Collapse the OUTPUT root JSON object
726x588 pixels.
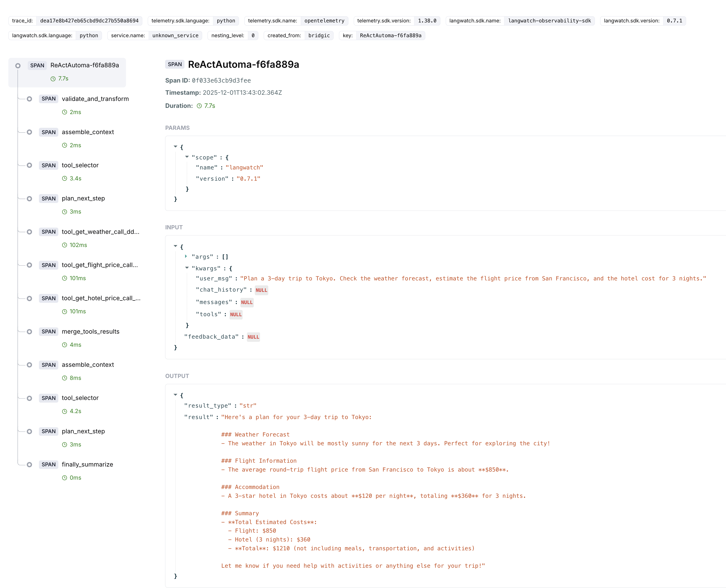[x=176, y=395]
